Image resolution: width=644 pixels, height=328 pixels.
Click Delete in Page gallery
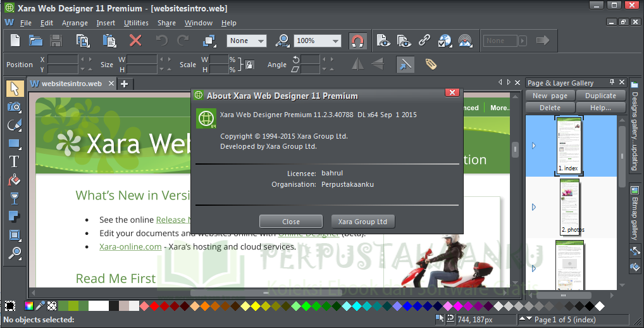point(550,108)
